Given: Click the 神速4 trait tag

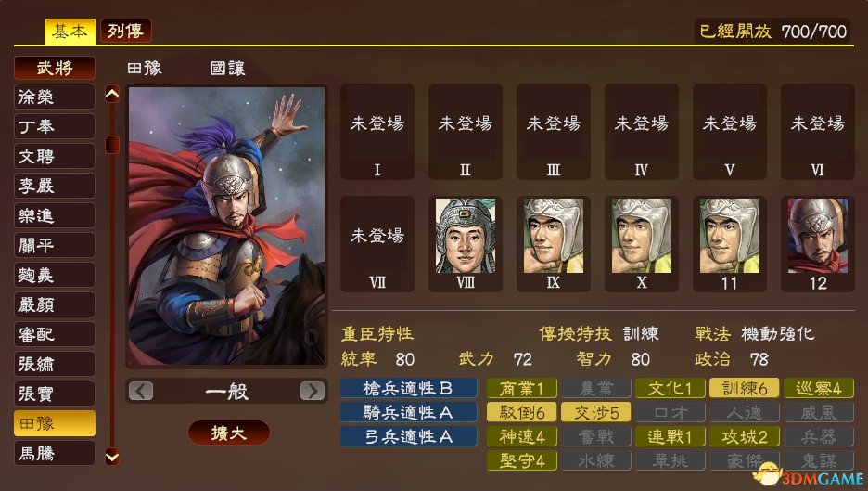Looking at the screenshot, I should 521,436.
